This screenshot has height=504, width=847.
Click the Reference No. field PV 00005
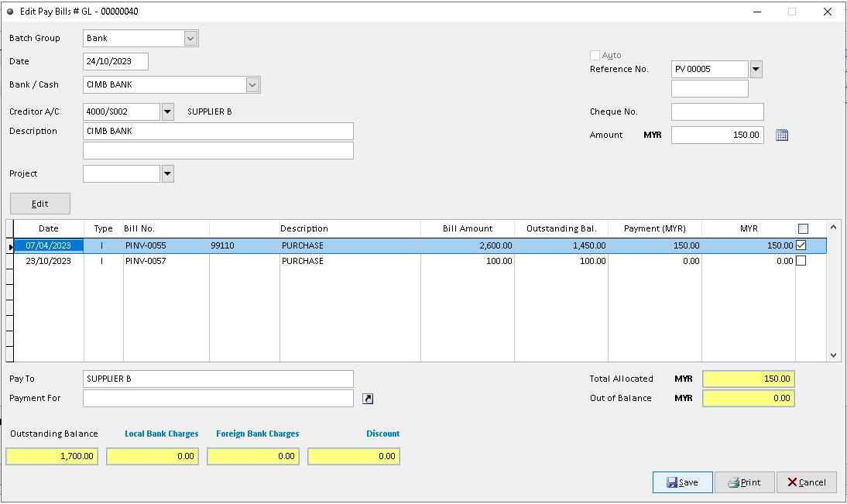point(710,69)
